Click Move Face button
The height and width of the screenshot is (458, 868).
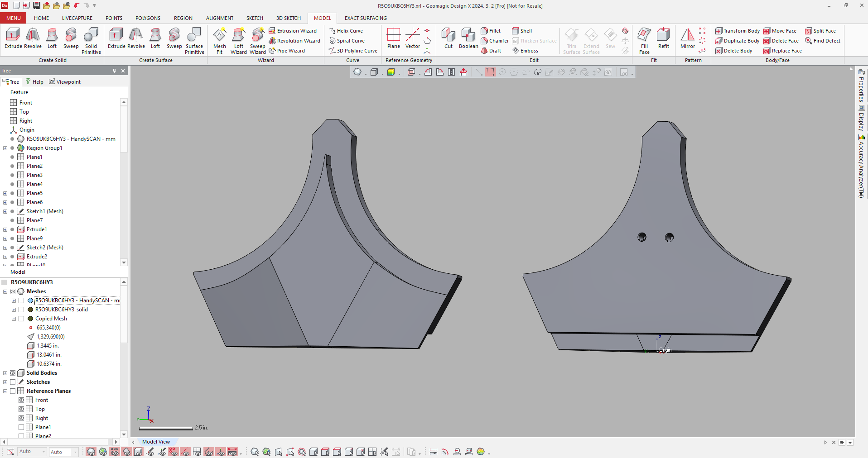pos(780,31)
